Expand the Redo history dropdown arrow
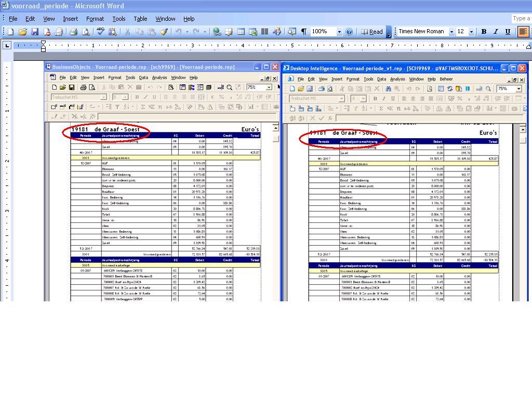The width and height of the screenshot is (532, 399). click(205, 32)
